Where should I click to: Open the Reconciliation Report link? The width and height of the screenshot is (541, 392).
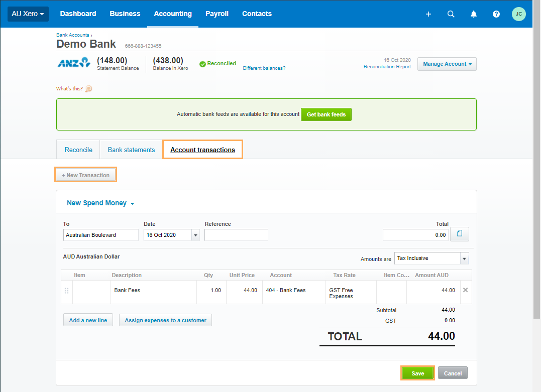387,67
